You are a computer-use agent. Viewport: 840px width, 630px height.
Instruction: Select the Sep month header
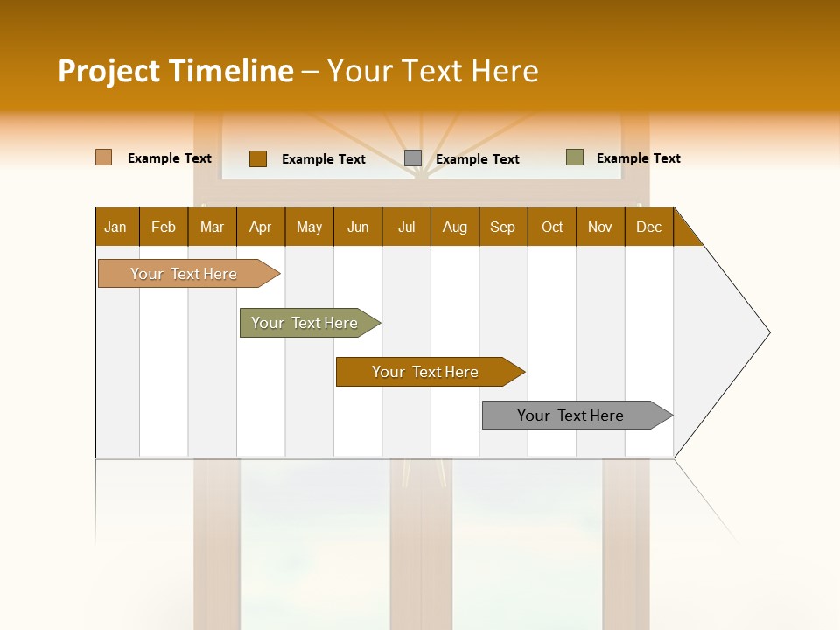click(x=503, y=227)
